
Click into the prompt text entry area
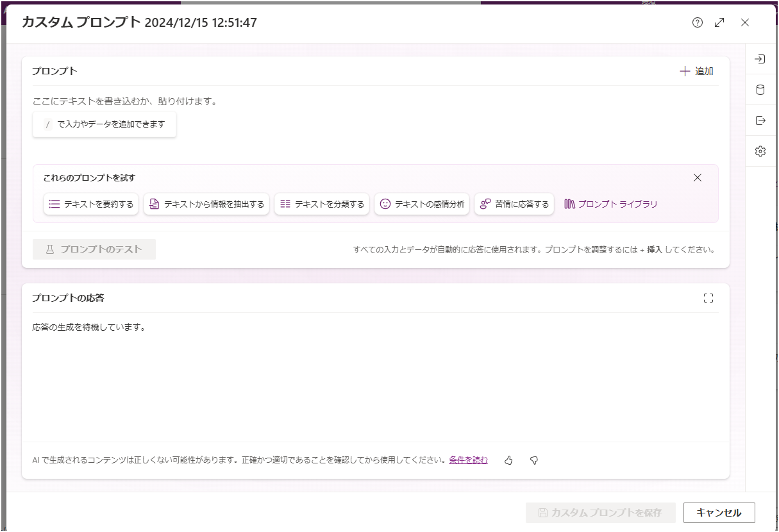click(375, 101)
